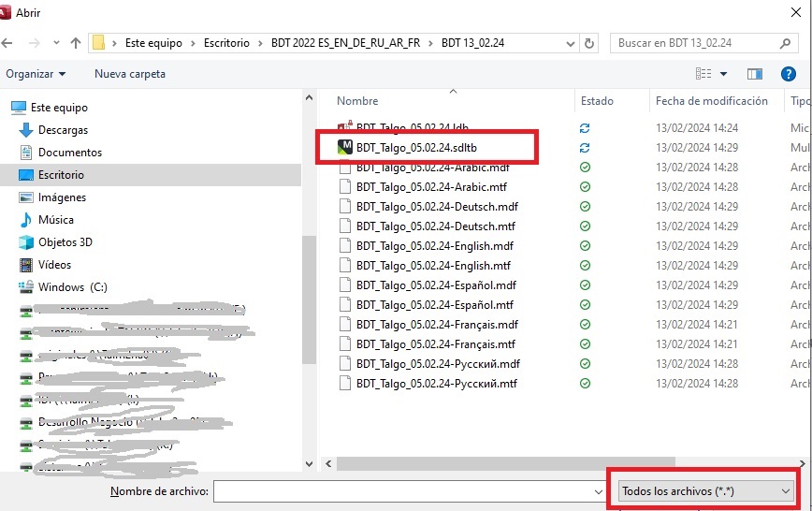Open Todos los archivos (*.*) filter dropdown
812x511 pixels.
(706, 491)
